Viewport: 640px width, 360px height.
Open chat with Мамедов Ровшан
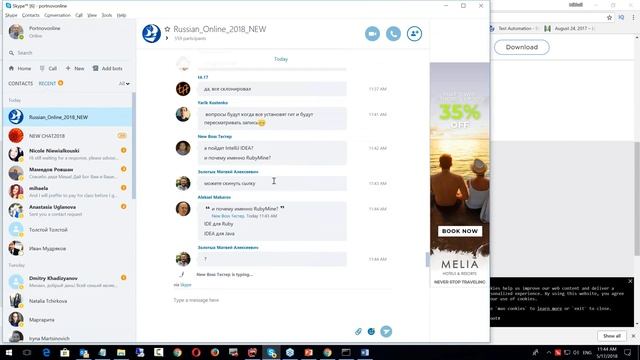tap(67, 173)
